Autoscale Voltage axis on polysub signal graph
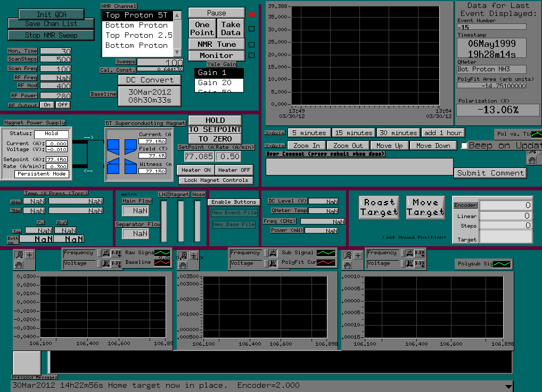 pyautogui.click(x=409, y=264)
